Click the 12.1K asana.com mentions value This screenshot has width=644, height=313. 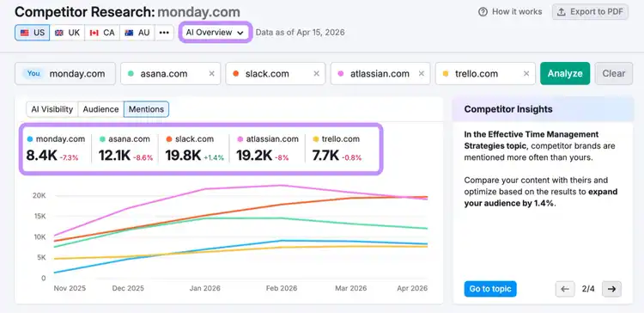(114, 156)
